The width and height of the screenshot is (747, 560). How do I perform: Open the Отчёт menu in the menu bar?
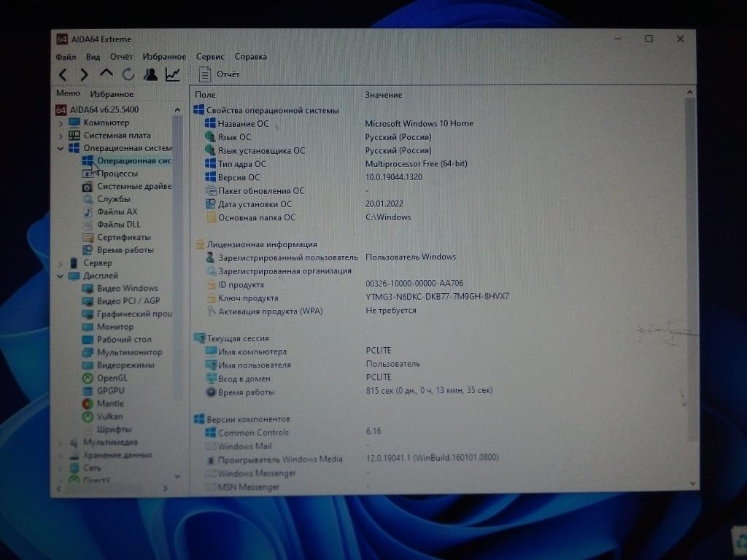(121, 57)
